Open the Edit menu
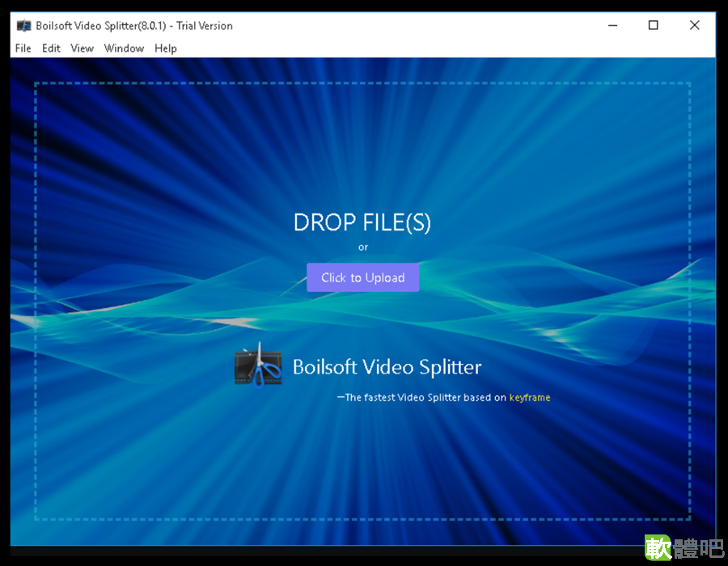 tap(51, 49)
